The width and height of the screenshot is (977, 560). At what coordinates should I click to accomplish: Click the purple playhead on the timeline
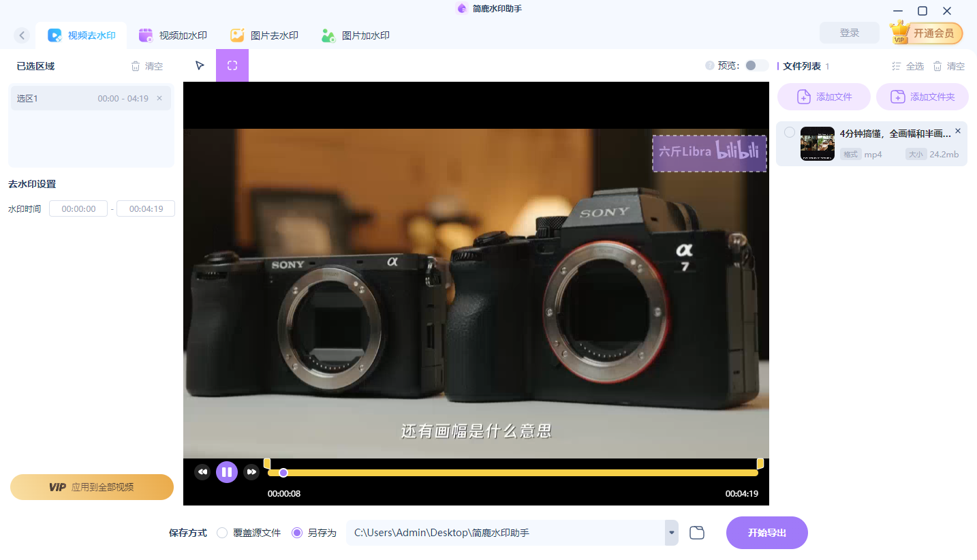[x=283, y=473]
